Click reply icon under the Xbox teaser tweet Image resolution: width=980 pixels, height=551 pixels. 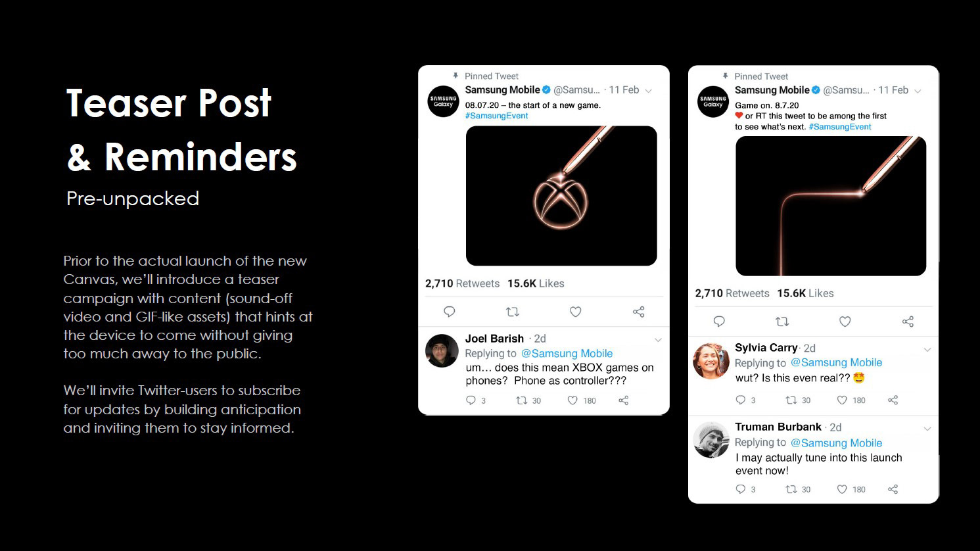pos(450,312)
